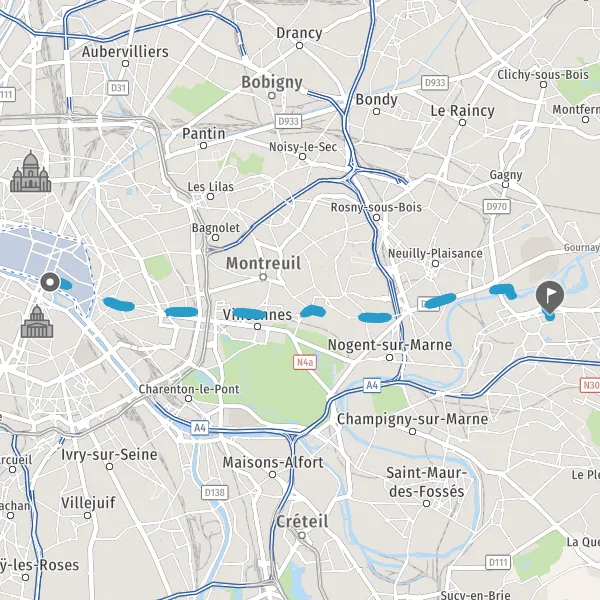
Task: Click the D111 road shield near La Queue
Action: coord(498,562)
